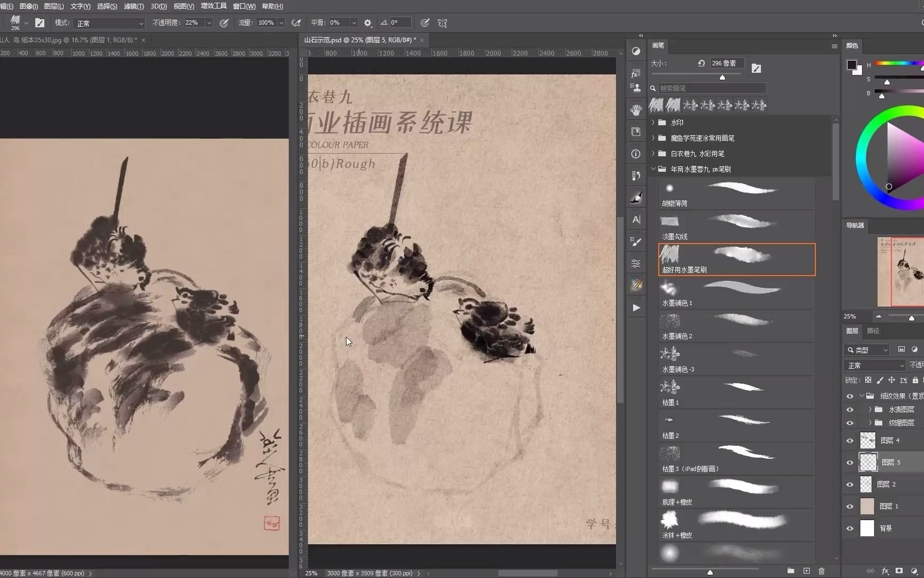
Task: Click the foreground color swatch in Color panel
Action: [851, 65]
